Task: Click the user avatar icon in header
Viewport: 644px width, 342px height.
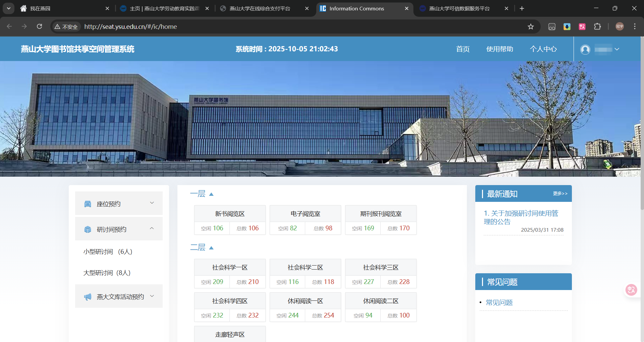Action: pyautogui.click(x=585, y=49)
